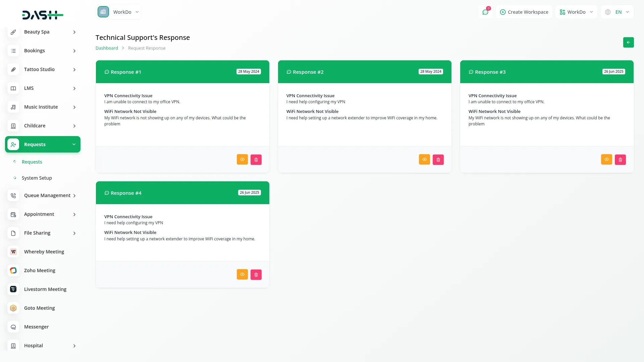The height and width of the screenshot is (362, 644).
Task: View Response #1 using eye icon
Action: pos(242,160)
